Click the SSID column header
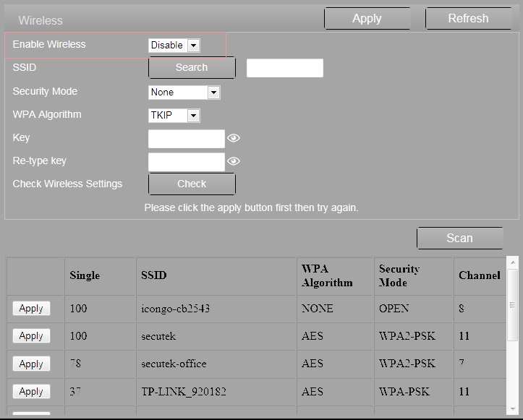 click(216, 275)
